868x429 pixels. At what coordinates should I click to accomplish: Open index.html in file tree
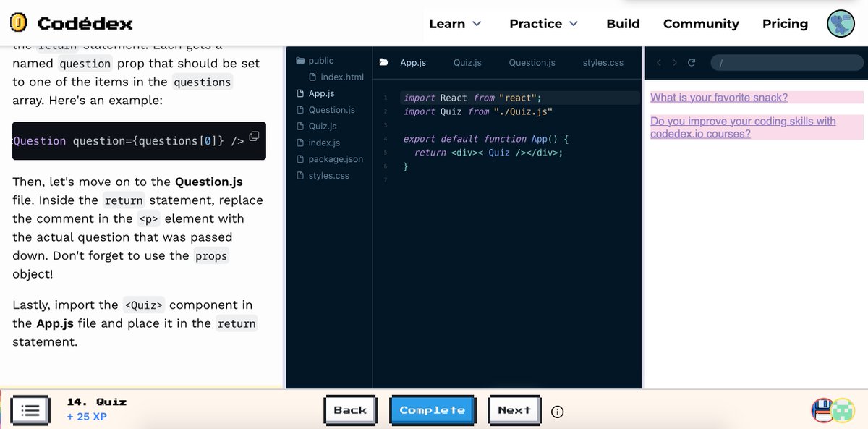pos(337,77)
